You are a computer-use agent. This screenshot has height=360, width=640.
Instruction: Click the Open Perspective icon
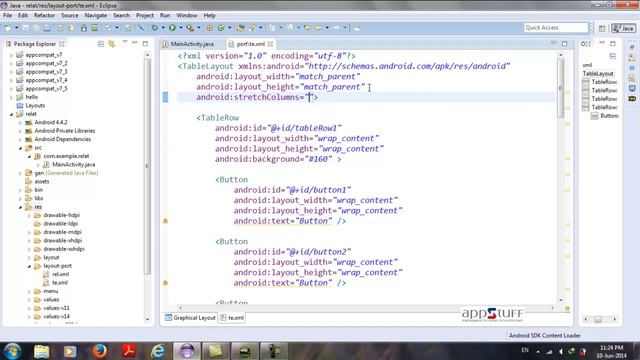pos(602,28)
